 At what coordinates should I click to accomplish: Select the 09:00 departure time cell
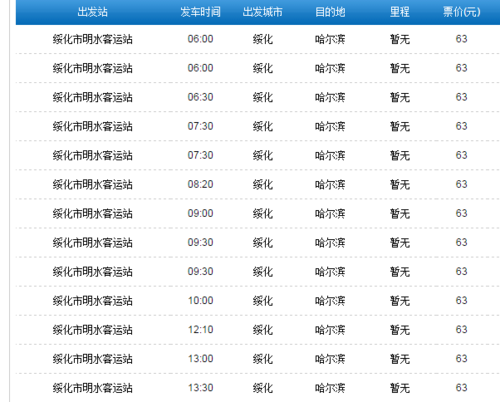[x=200, y=213]
